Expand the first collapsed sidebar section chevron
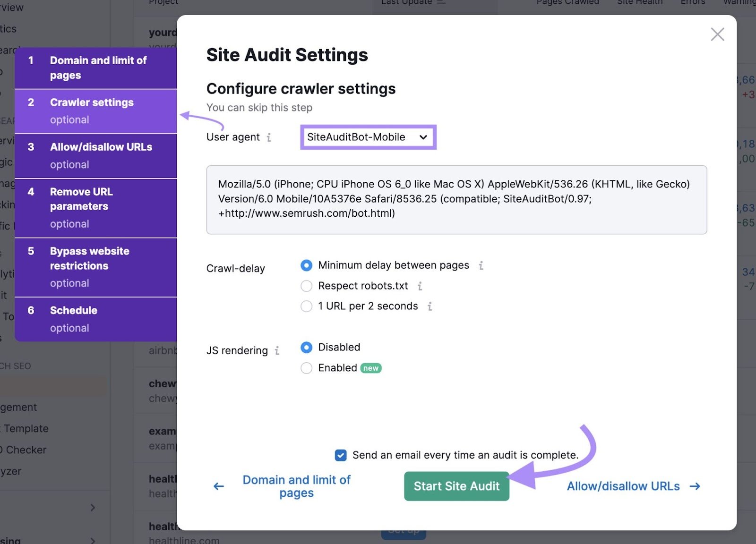756x544 pixels. click(93, 508)
